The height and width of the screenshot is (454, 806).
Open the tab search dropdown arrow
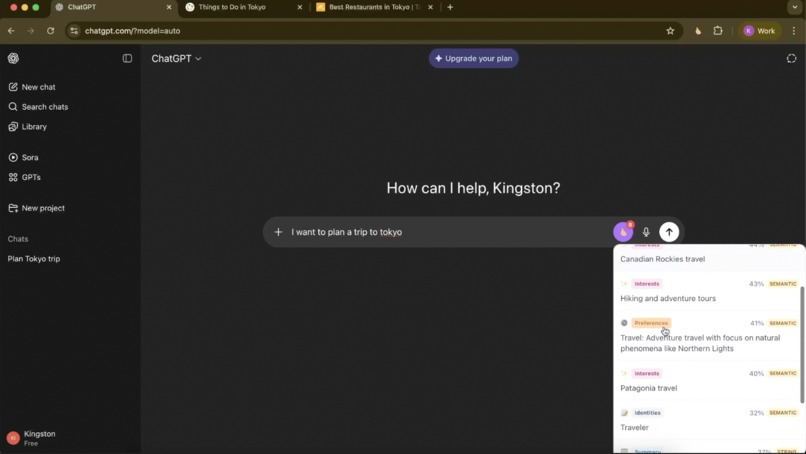795,7
